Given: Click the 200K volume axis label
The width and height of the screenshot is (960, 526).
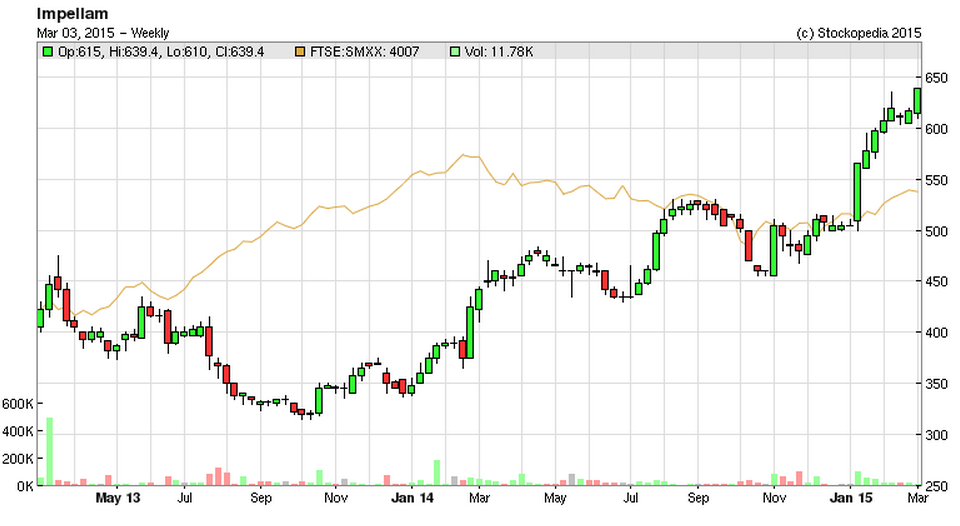Looking at the screenshot, I should tap(18, 459).
